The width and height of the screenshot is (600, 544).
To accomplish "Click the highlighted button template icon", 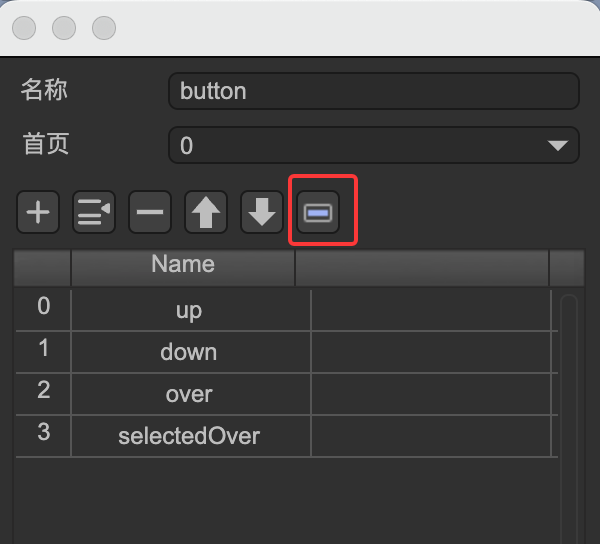I will (x=320, y=212).
